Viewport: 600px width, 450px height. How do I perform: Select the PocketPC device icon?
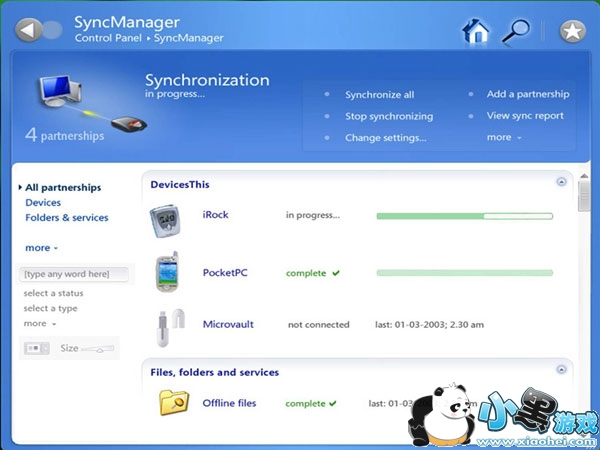(167, 273)
